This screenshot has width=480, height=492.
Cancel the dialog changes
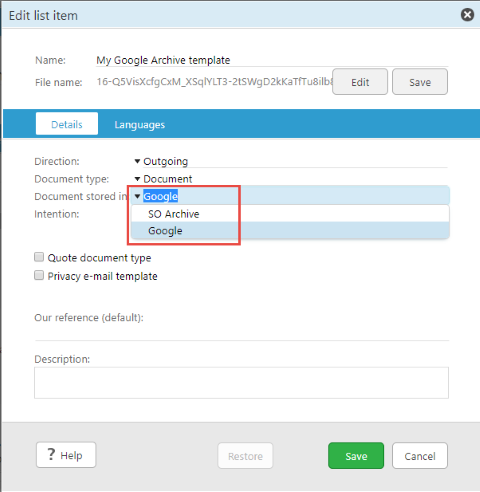click(x=420, y=456)
